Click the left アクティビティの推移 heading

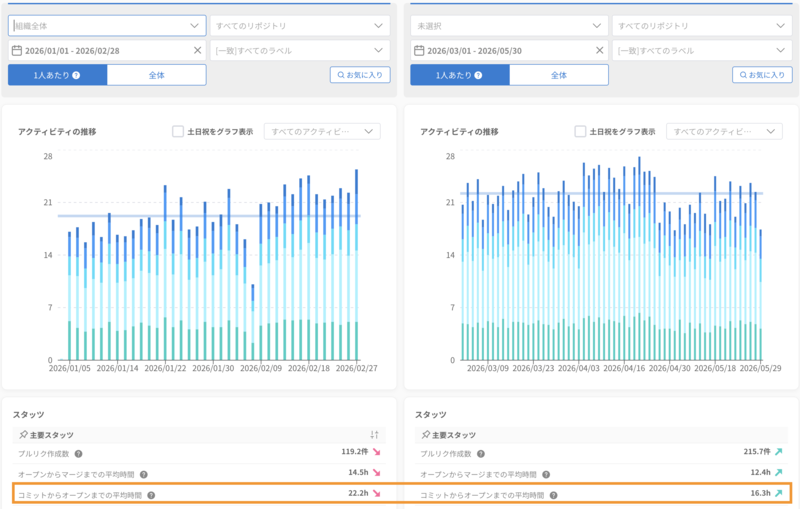click(x=57, y=132)
